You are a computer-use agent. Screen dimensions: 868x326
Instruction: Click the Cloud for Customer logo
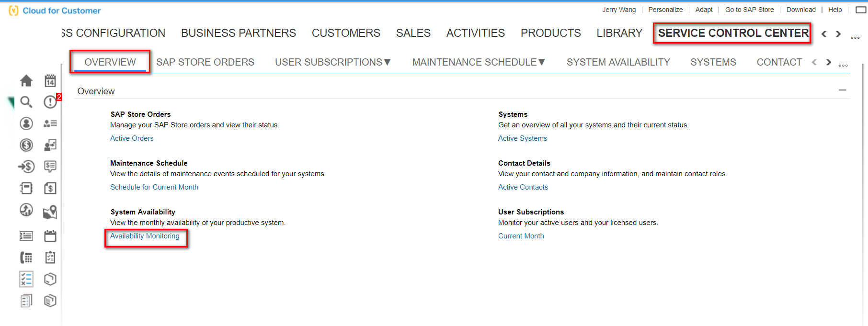pos(55,11)
